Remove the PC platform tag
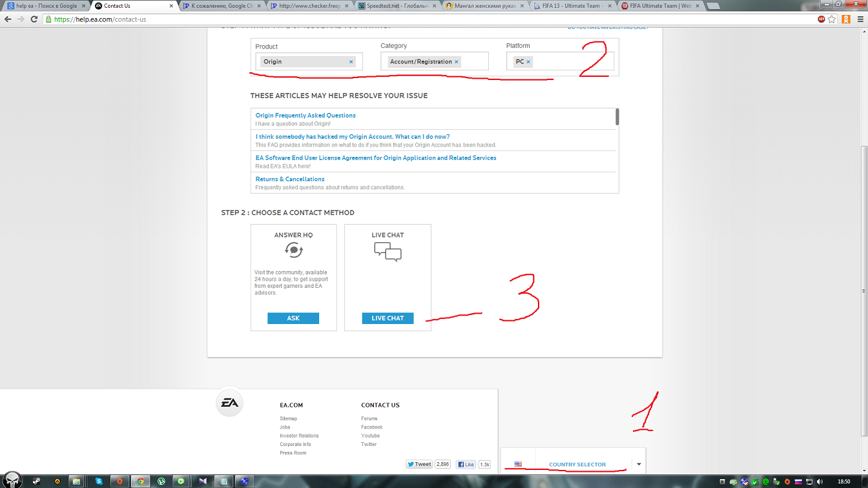 (528, 62)
